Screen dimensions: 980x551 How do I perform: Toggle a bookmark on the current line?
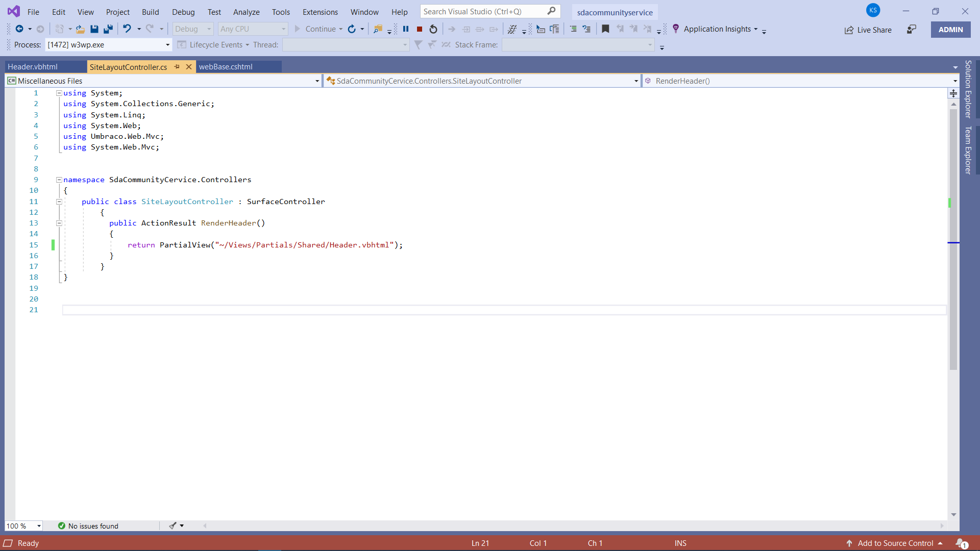(605, 29)
